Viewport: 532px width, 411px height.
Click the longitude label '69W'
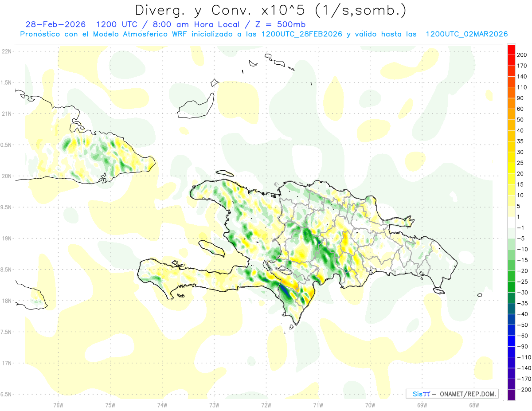coord(422,405)
